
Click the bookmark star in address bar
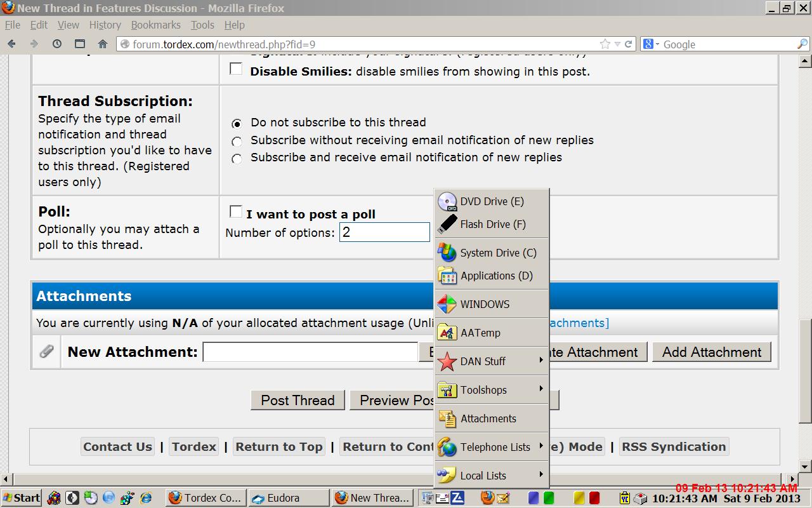pyautogui.click(x=605, y=44)
